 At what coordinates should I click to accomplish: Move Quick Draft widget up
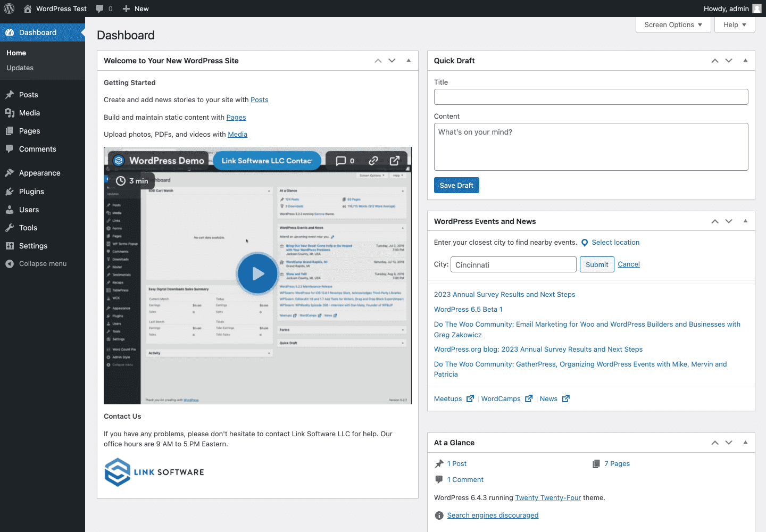pyautogui.click(x=715, y=61)
